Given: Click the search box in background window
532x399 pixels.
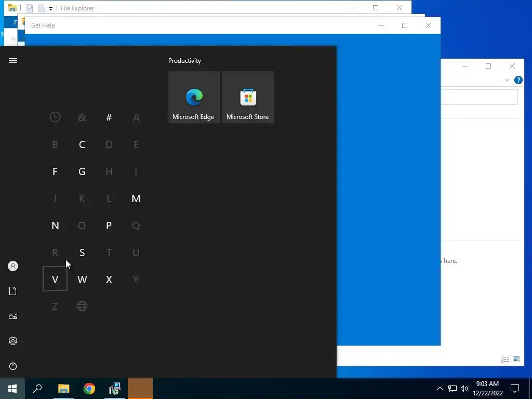Looking at the screenshot, I should coord(479,97).
